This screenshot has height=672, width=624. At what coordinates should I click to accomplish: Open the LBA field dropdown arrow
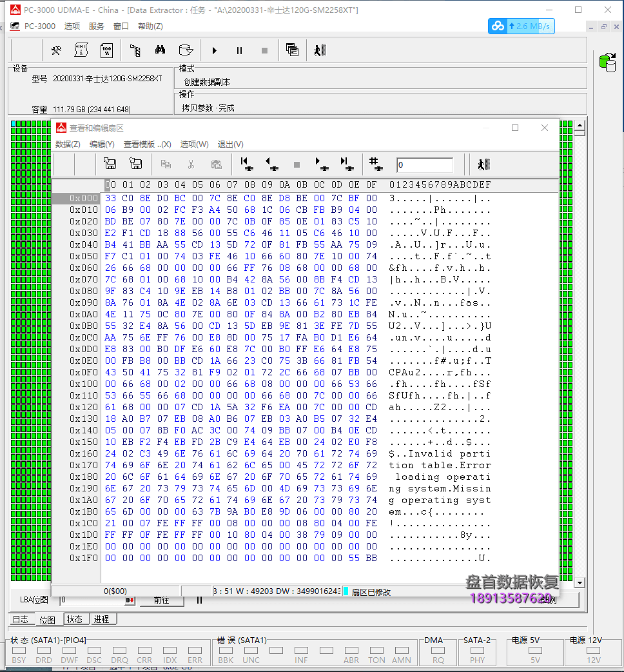[x=130, y=600]
